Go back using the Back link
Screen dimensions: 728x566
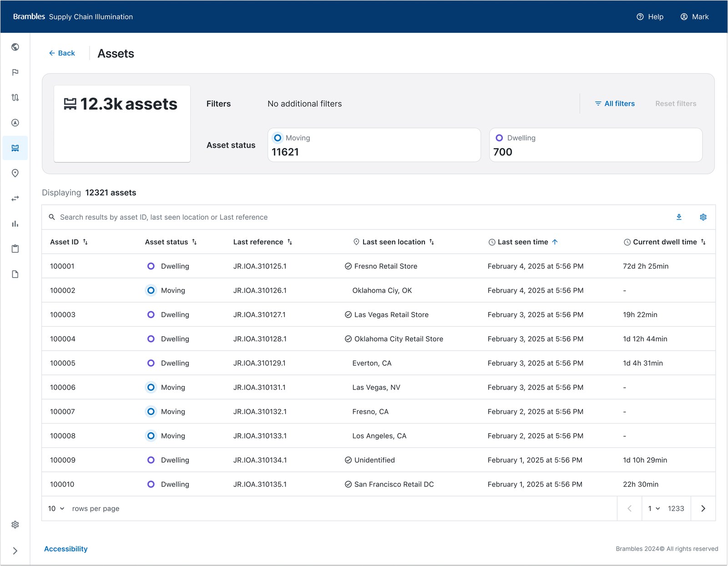(62, 53)
